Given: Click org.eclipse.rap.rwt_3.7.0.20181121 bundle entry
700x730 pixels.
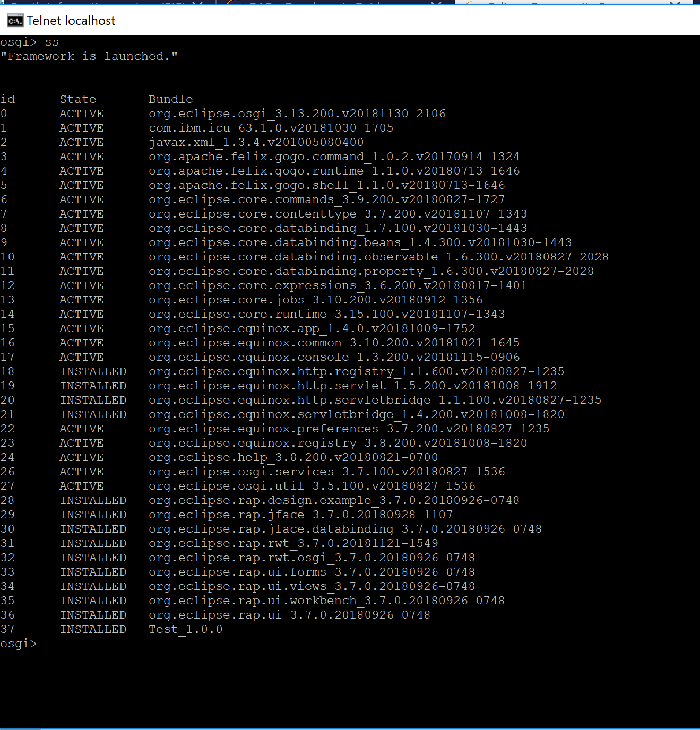Looking at the screenshot, I should coord(293,543).
